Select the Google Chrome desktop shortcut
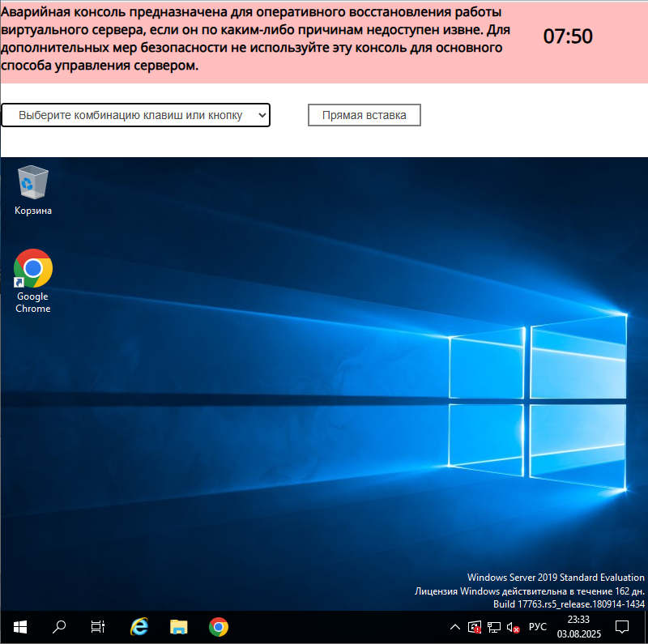648x644 pixels. click(33, 281)
